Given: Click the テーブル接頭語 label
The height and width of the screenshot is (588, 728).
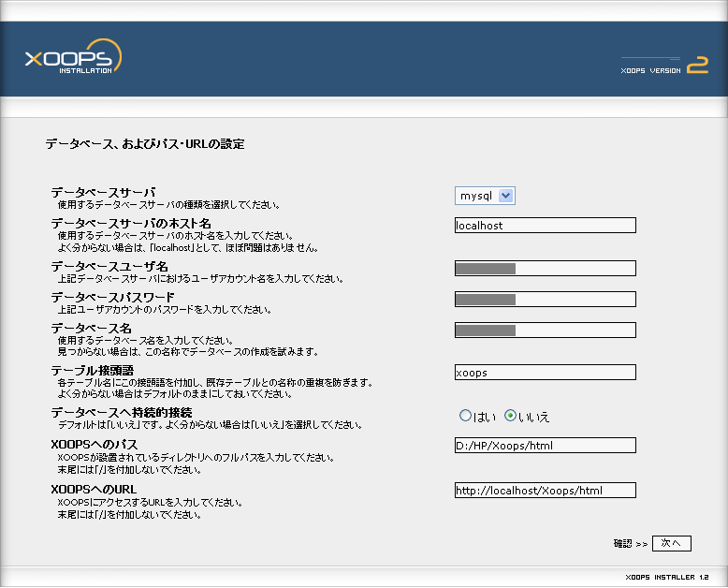Looking at the screenshot, I should tap(93, 370).
